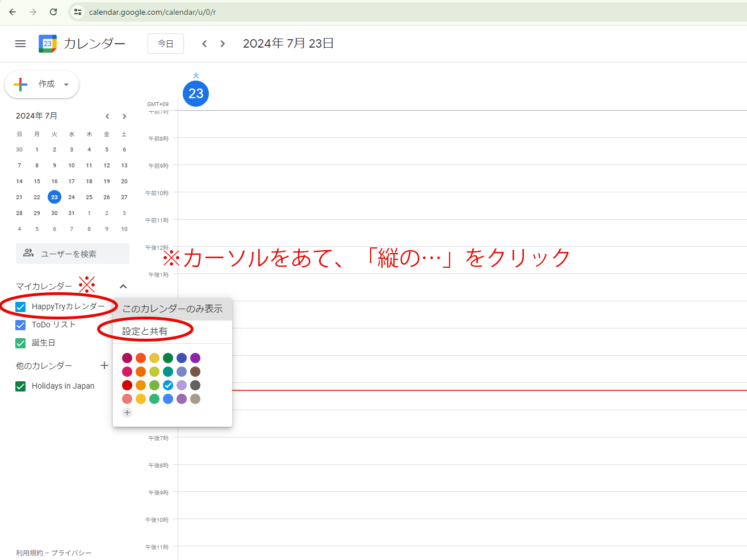
Task: Open the プライバシー link in footer
Action: 72,553
